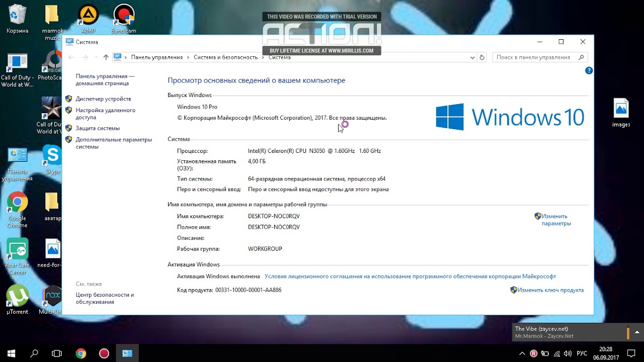Screen dimensions: 644x362
Task: Go up one level in Control Panel
Action: (106, 57)
